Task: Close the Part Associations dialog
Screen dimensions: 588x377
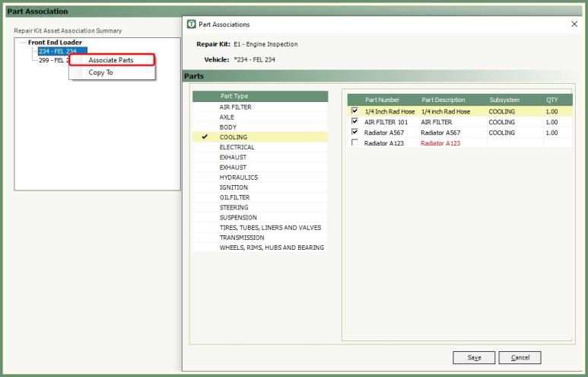Action: click(574, 24)
